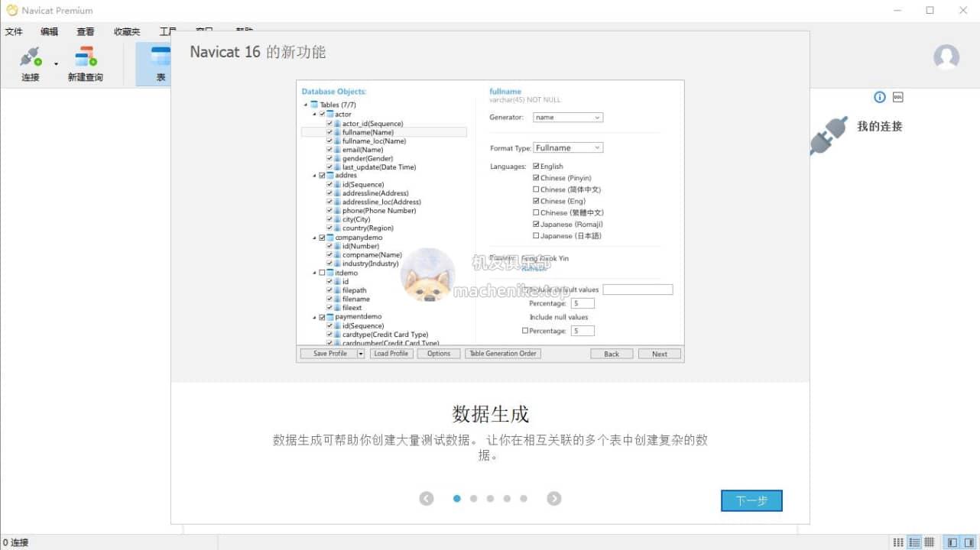980x550 pixels.
Task: Minimize the Navicat Premium window
Action: (896, 11)
